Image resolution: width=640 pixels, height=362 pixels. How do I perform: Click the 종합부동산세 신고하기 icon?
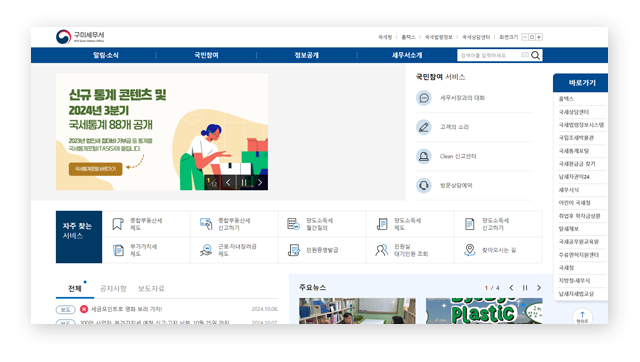tap(206, 224)
